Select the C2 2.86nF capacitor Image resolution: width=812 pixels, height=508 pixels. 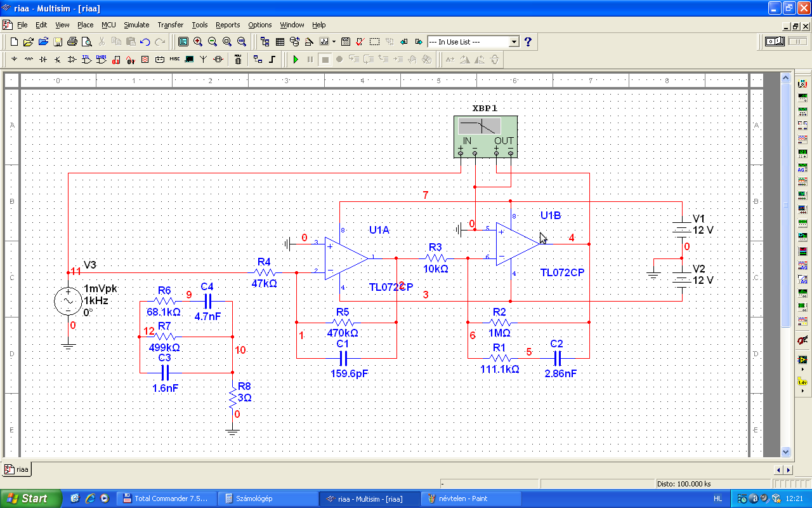click(x=557, y=358)
